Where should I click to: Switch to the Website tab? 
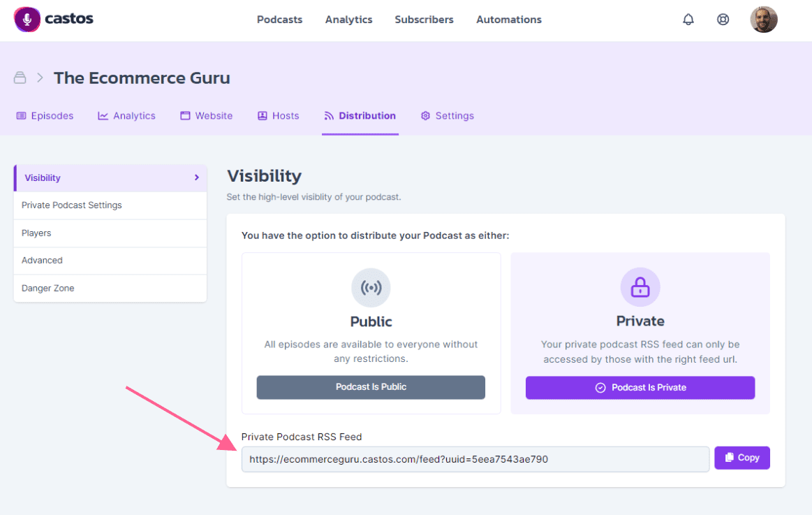coord(207,115)
